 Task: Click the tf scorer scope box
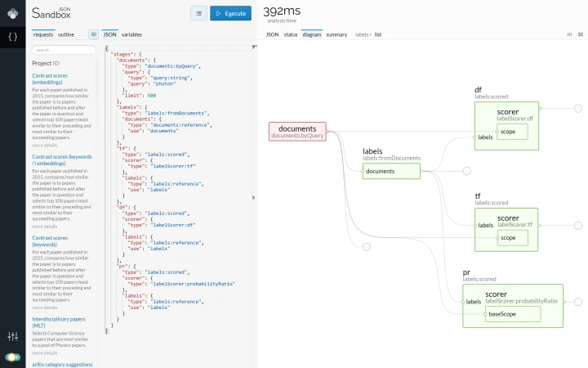point(513,238)
